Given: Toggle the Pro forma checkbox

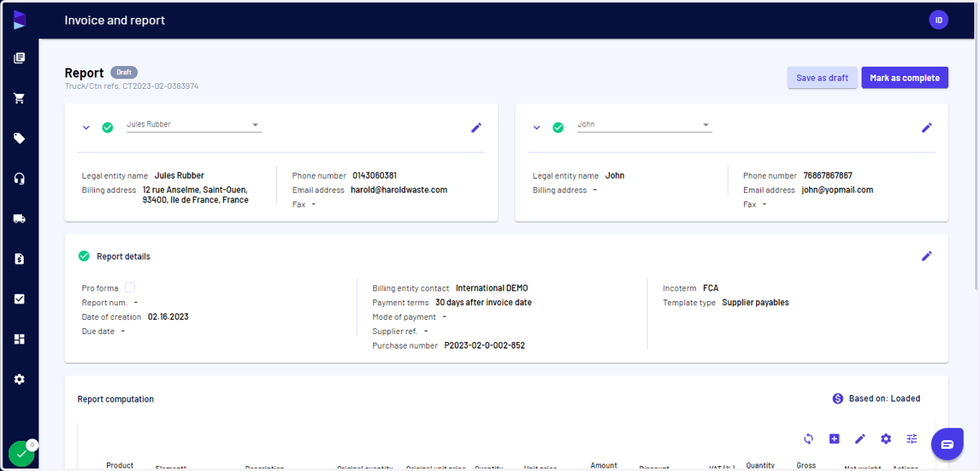Looking at the screenshot, I should tap(130, 287).
